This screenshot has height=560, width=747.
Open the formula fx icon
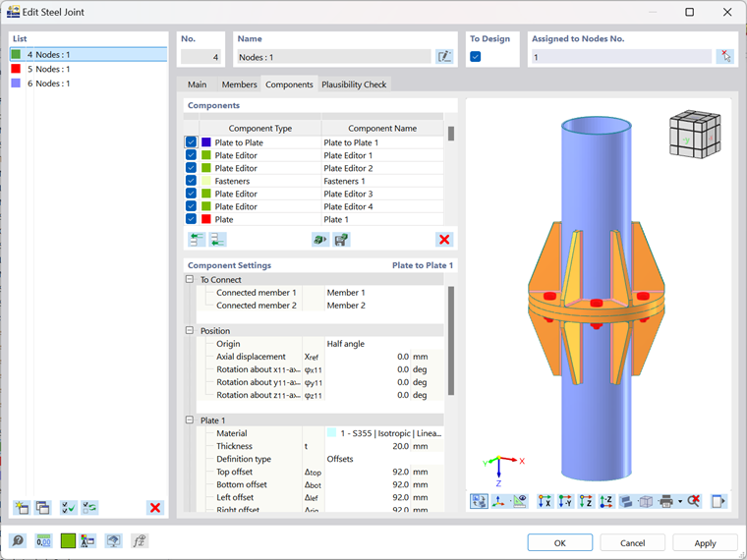(140, 541)
